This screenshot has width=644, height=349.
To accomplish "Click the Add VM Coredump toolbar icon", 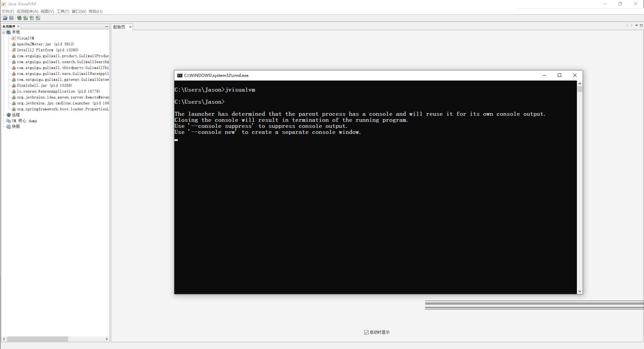I will coord(32,18).
